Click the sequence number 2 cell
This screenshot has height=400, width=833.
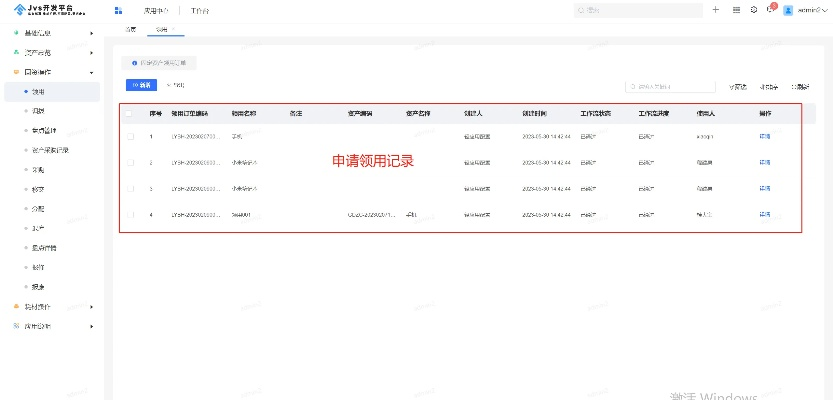point(151,163)
